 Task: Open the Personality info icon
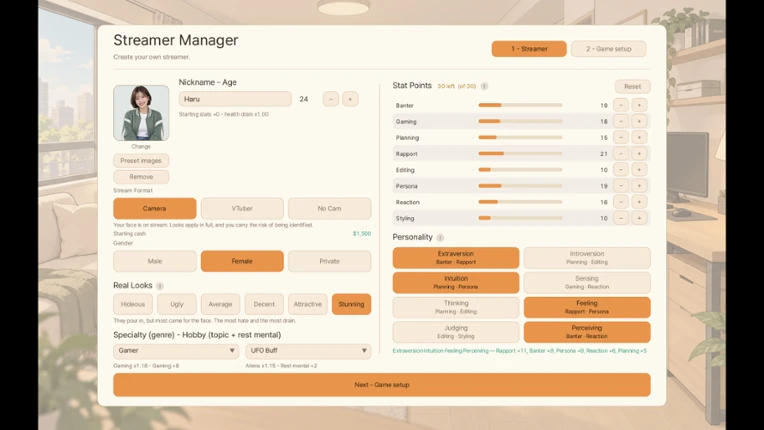tap(440, 238)
